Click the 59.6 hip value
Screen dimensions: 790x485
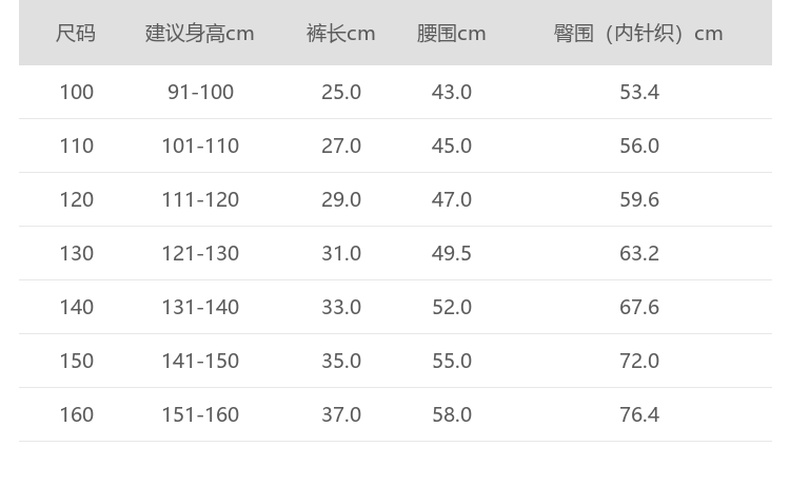click(x=639, y=200)
